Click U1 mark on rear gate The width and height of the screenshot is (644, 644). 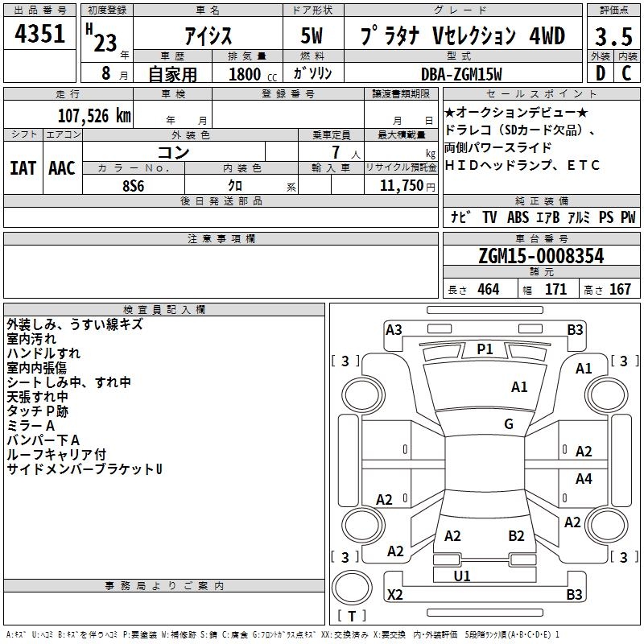click(461, 576)
